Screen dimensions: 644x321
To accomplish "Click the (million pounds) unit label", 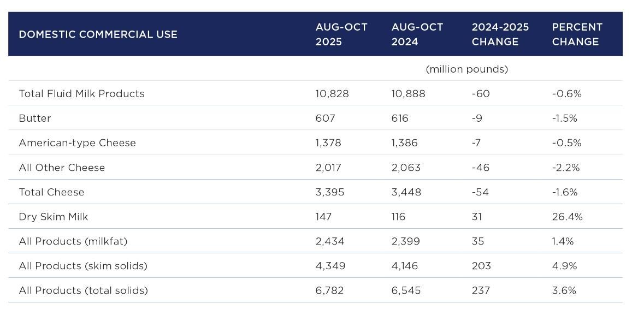I will point(466,69).
